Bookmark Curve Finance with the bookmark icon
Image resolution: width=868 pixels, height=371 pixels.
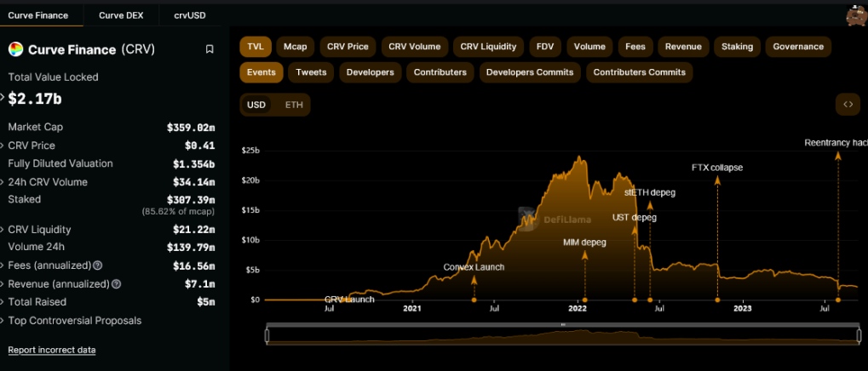(210, 49)
